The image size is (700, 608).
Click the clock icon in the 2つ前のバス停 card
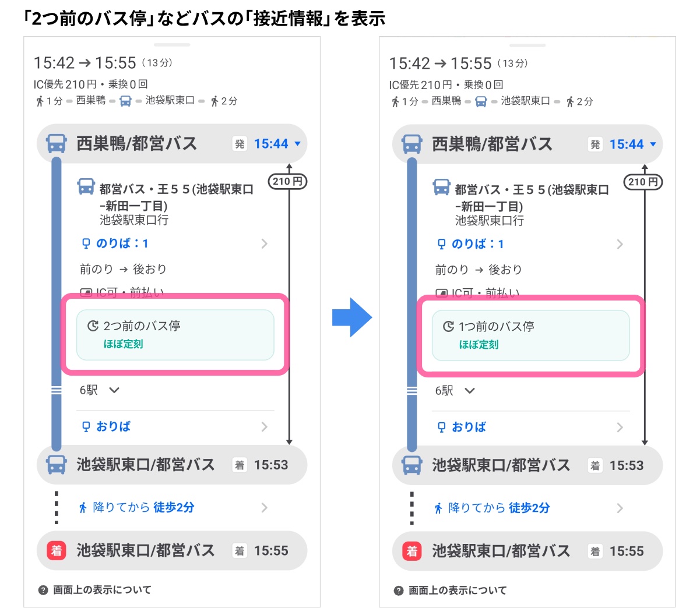click(x=93, y=326)
